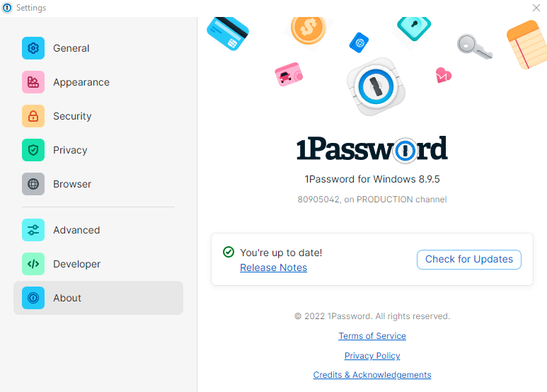Viewport: 547px width, 392px height.
Task: Click the large 1Password app logo
Action: 375,87
